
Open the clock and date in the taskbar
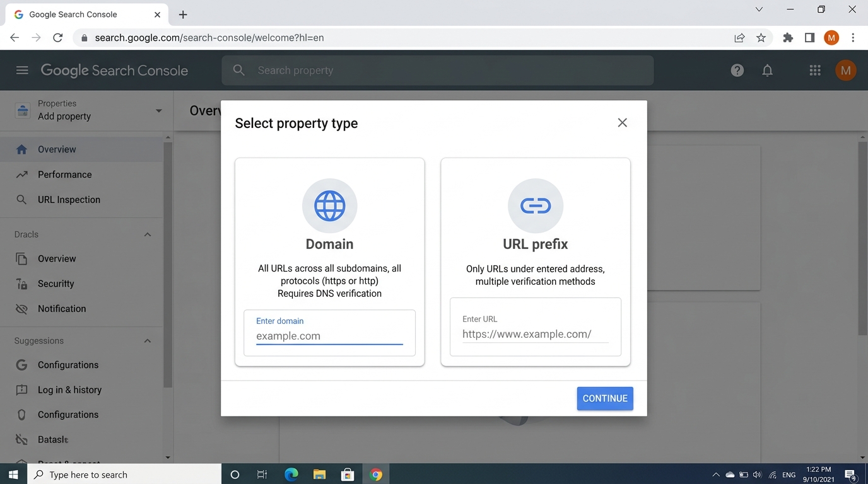point(819,475)
